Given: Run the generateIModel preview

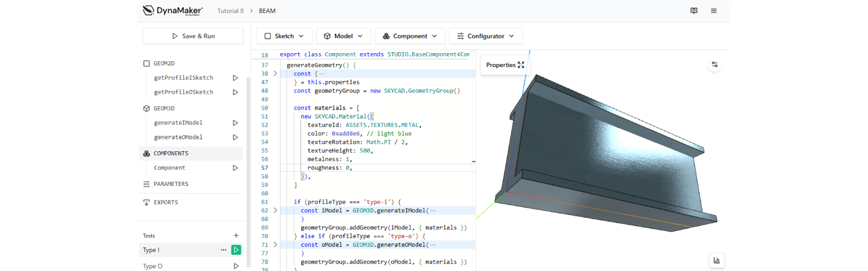Looking at the screenshot, I should 235,123.
